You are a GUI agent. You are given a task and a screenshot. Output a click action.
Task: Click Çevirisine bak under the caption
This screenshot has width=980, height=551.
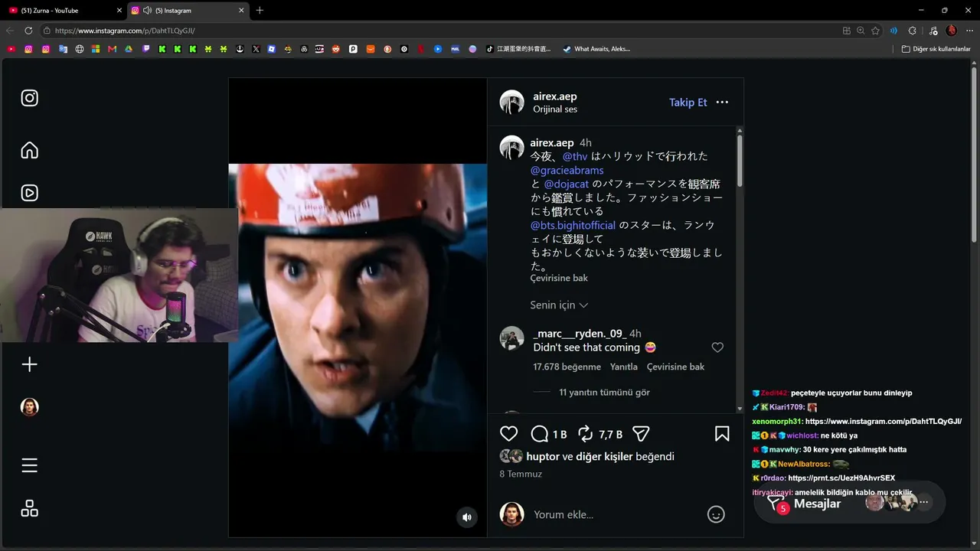click(560, 278)
